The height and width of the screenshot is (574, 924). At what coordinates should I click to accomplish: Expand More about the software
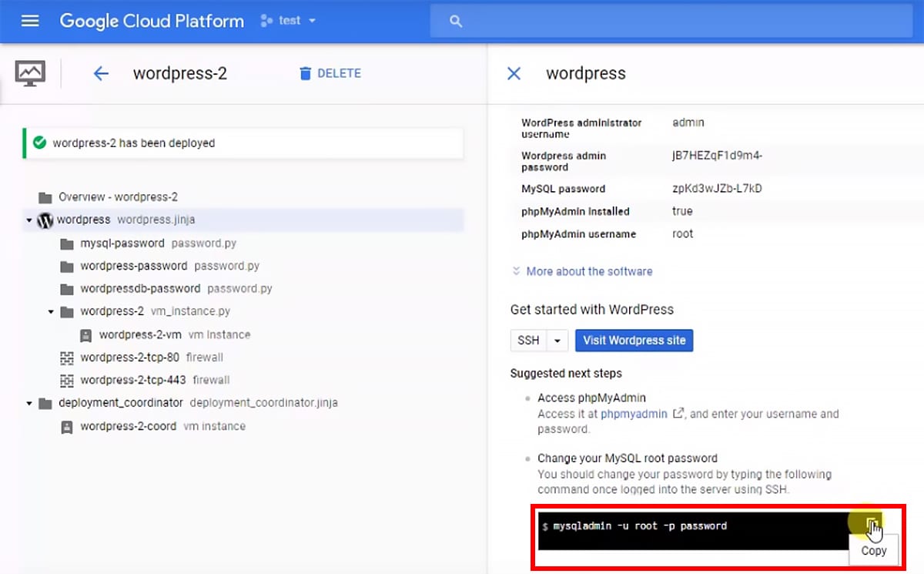tap(581, 271)
